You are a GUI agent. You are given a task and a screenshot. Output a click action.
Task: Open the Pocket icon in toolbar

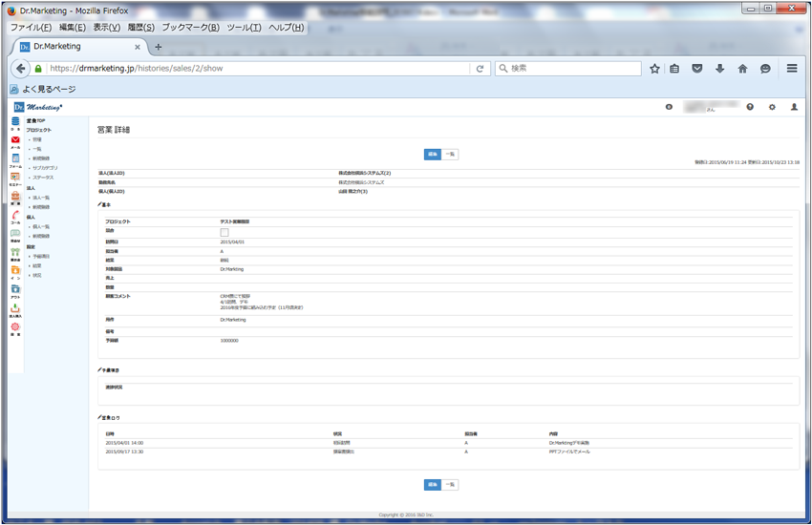[697, 69]
